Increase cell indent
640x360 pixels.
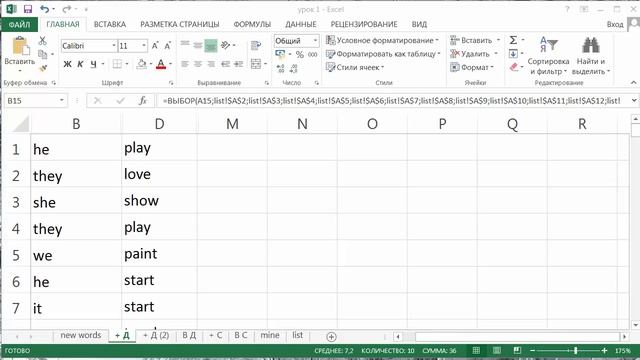point(239,64)
